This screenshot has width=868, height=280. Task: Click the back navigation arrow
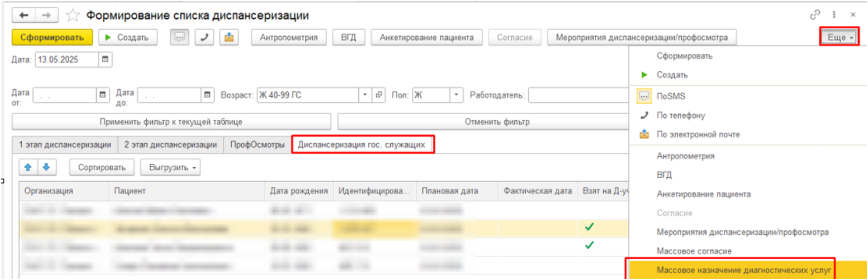pyautogui.click(x=24, y=15)
